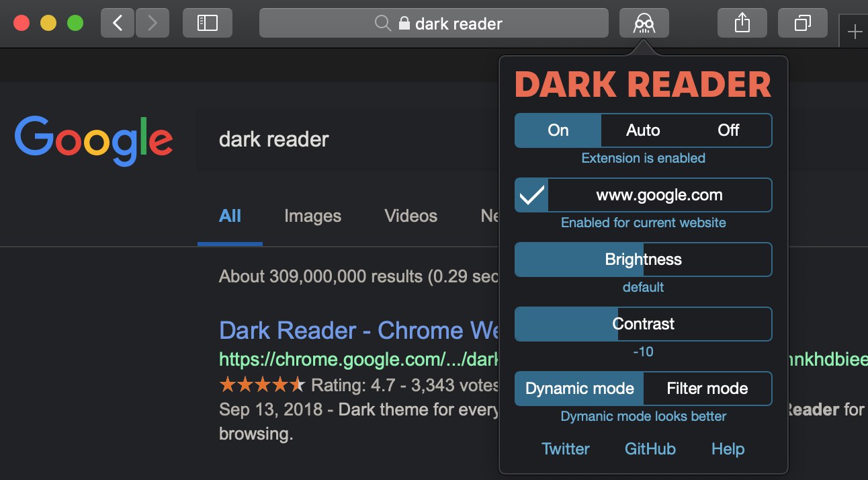Open the GitHub link in Dark Reader
This screenshot has width=868, height=480.
pos(650,449)
